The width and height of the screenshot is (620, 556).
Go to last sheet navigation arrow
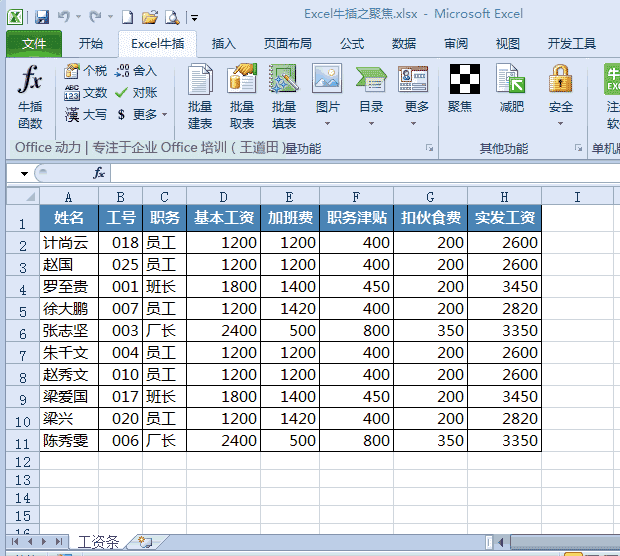59,541
